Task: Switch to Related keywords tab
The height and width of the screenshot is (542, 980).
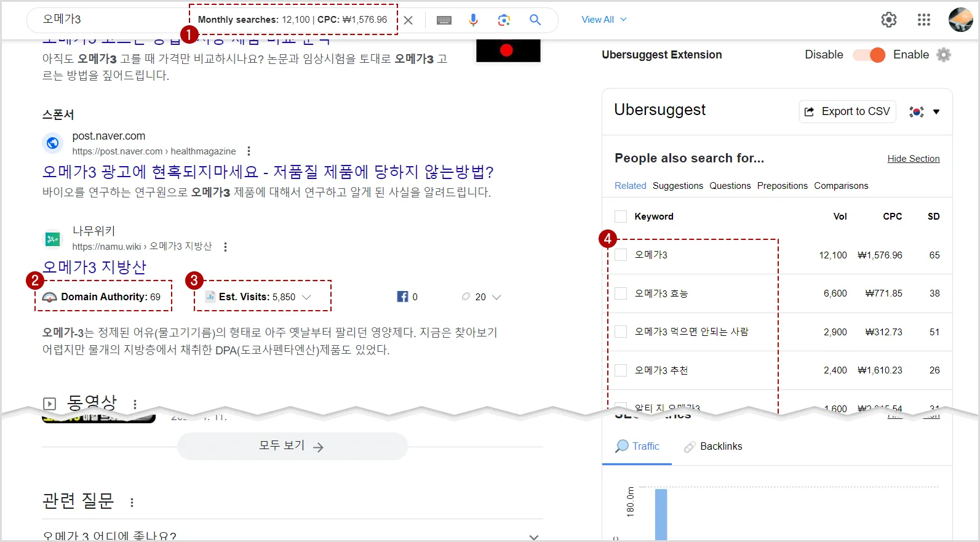Action: (x=631, y=186)
